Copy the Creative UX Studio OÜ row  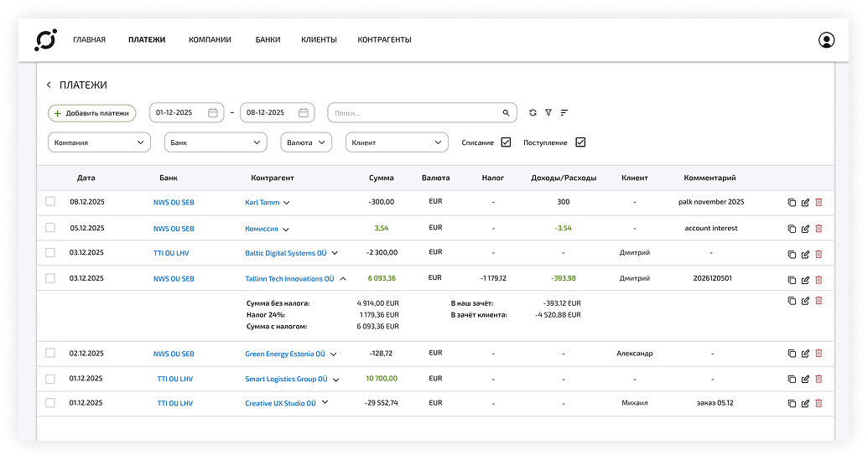click(792, 404)
